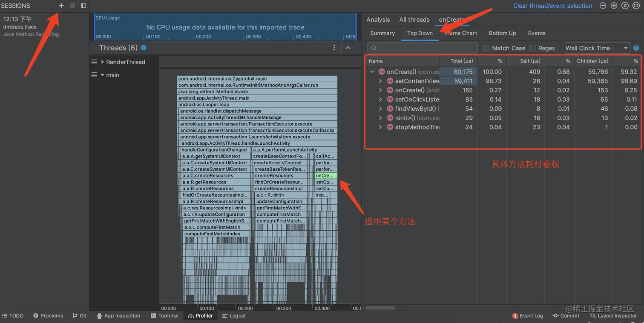This screenshot has width=644, height=323.
Task: Select the Top Down tab
Action: coord(420,33)
